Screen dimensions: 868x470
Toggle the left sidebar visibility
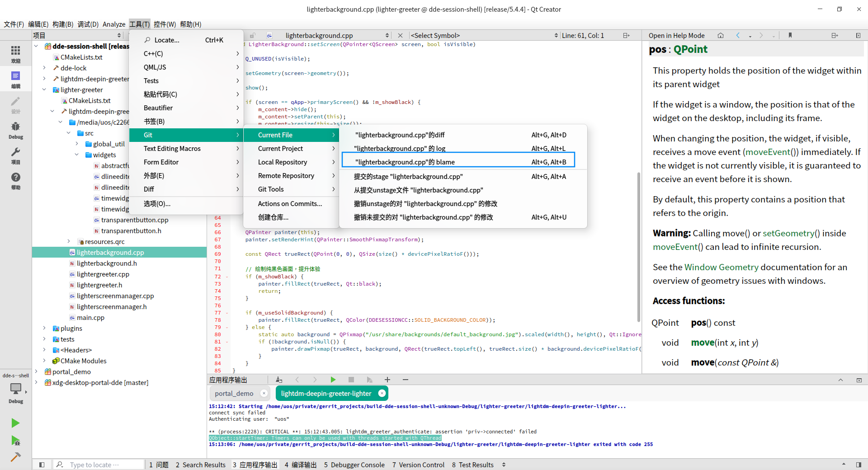pos(42,465)
